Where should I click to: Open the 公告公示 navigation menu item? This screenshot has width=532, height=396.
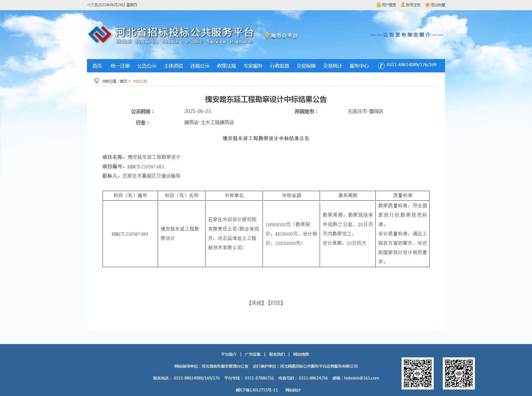pyautogui.click(x=147, y=66)
